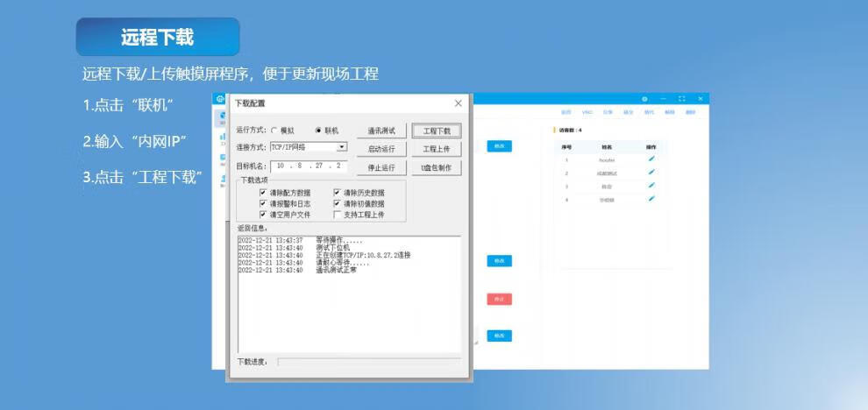The width and height of the screenshot is (868, 410).
Task: Select the 联机 run mode radio button
Action: (318, 131)
